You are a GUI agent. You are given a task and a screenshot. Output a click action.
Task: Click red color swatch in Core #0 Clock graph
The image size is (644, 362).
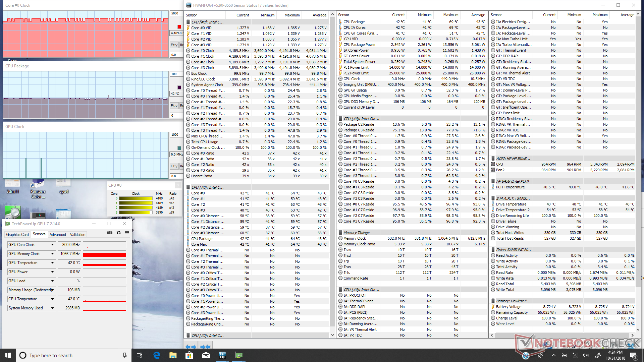click(x=179, y=27)
